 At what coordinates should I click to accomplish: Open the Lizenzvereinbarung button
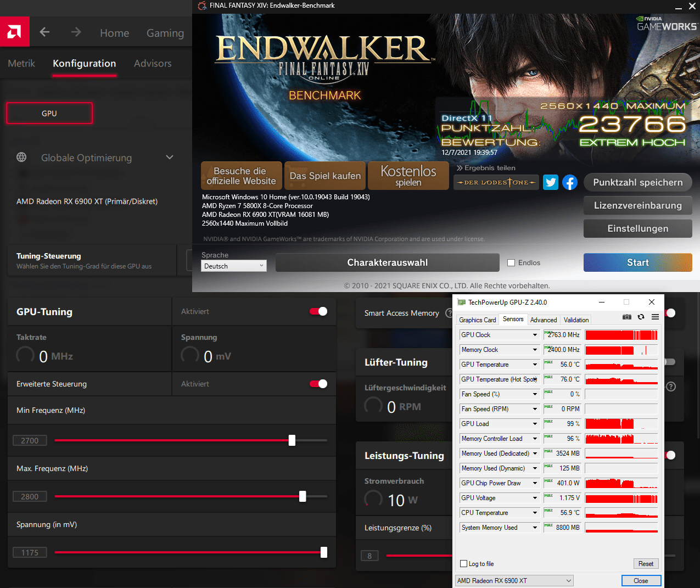coord(637,205)
